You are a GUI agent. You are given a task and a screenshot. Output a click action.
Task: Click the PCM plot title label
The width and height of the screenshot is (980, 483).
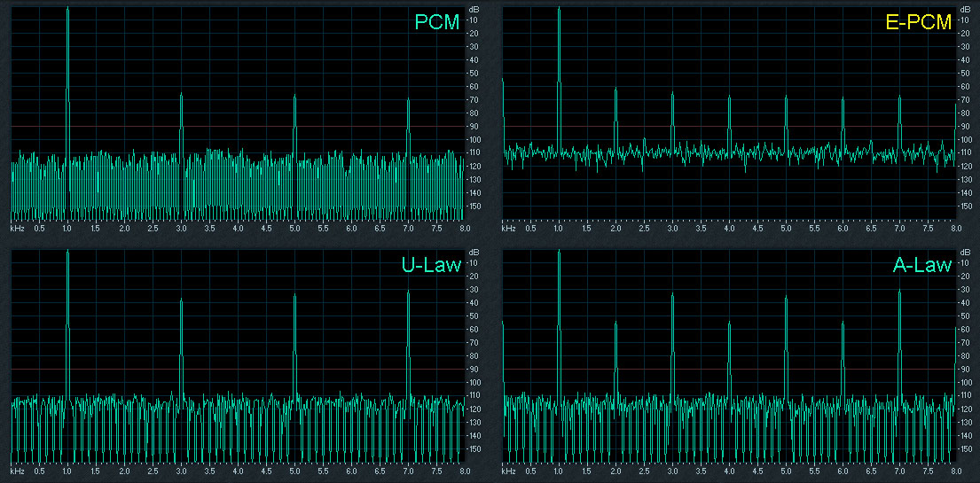point(437,23)
